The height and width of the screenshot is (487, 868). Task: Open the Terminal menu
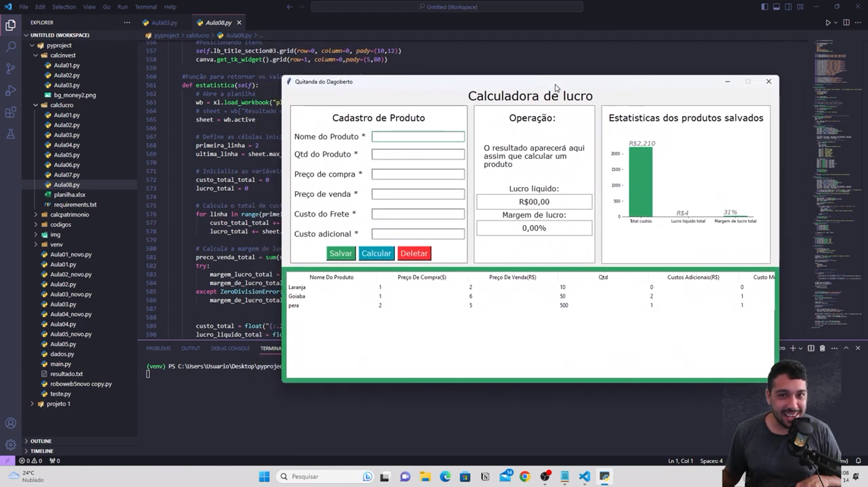point(146,7)
